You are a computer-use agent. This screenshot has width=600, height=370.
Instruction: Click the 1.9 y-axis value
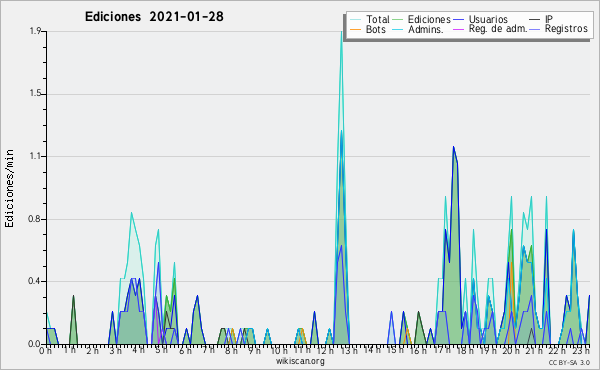(x=35, y=31)
